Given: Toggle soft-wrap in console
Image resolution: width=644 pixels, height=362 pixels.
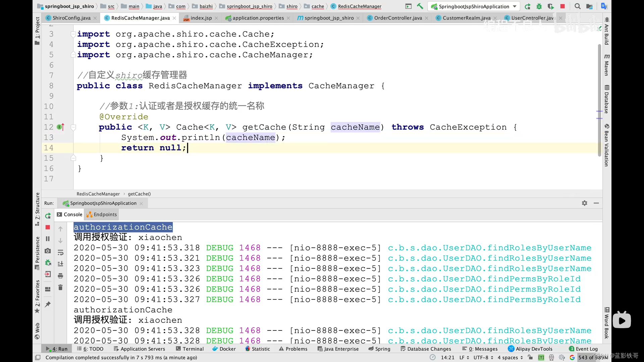Looking at the screenshot, I should pos(60,252).
